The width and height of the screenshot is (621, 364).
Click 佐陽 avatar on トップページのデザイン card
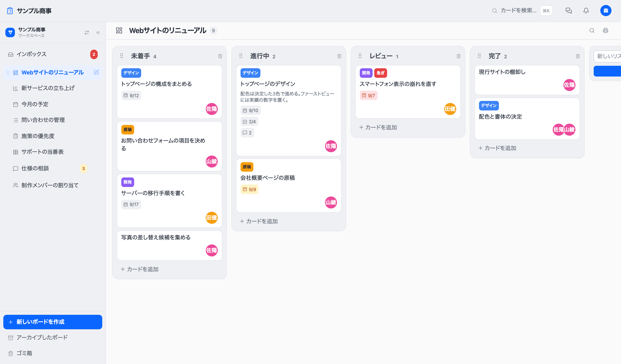[x=331, y=146]
